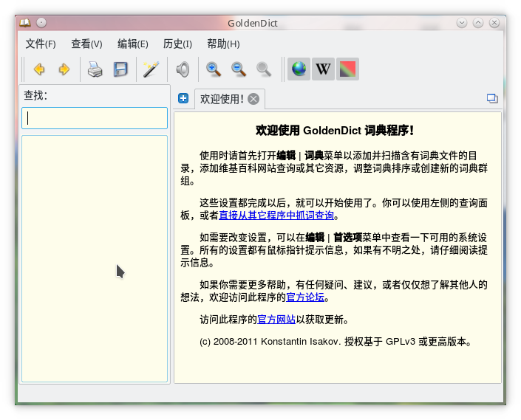Click the tab list icon at right

[x=492, y=98]
